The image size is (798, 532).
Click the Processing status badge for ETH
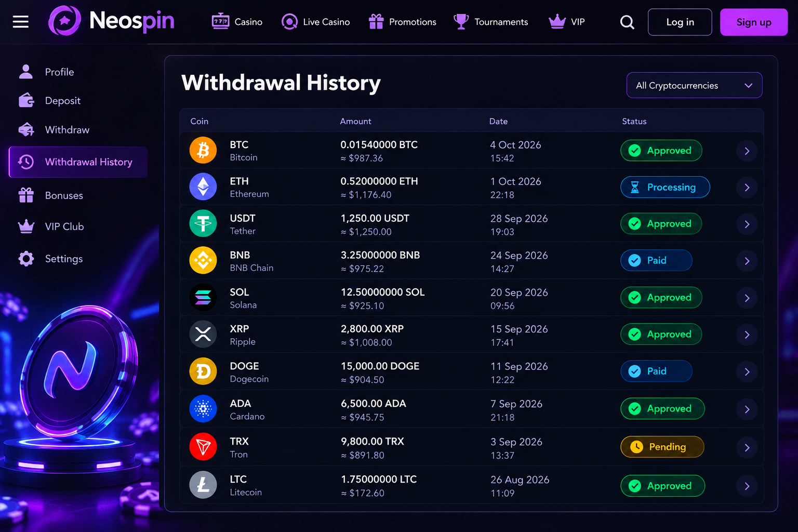665,187
